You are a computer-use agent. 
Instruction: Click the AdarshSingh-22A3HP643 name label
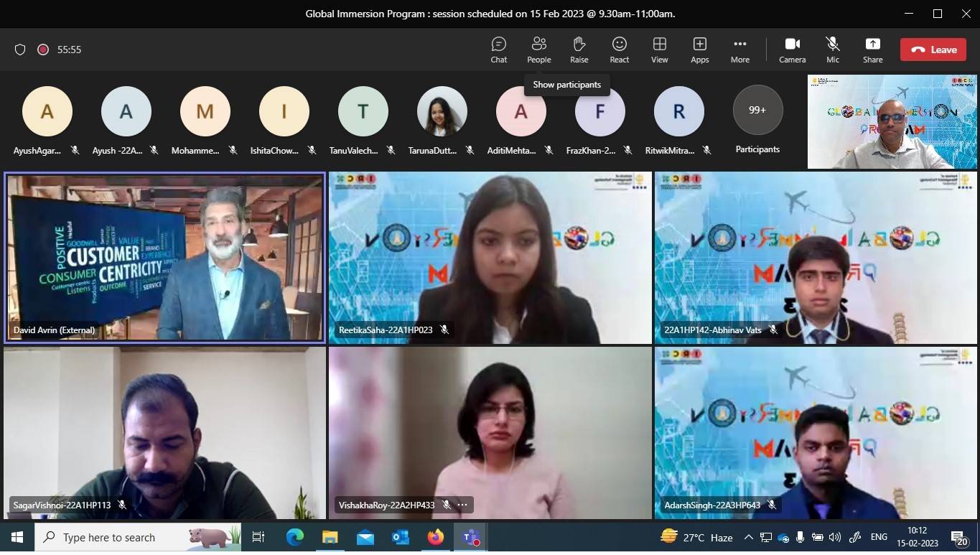[712, 505]
